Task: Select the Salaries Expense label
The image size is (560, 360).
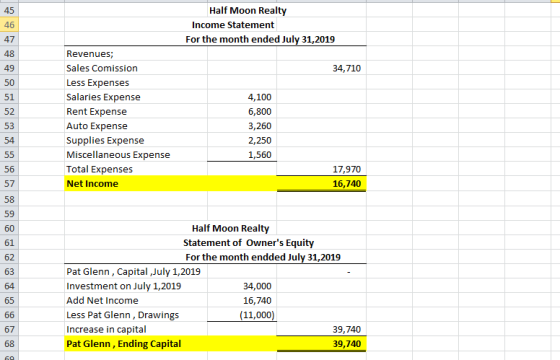Action: pos(103,97)
